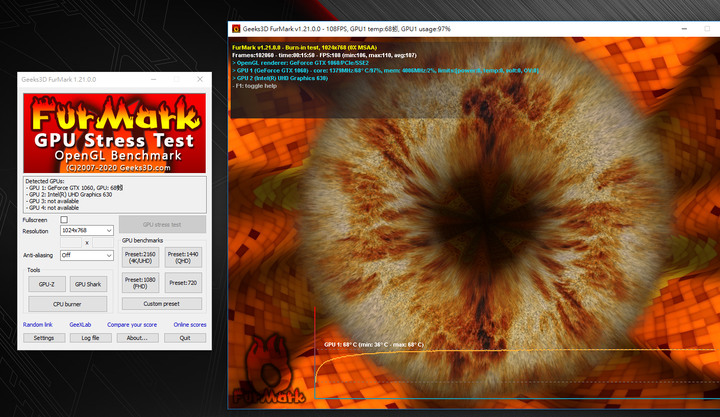Click the GPU 4: not available line
The height and width of the screenshot is (417, 720).
click(x=52, y=208)
